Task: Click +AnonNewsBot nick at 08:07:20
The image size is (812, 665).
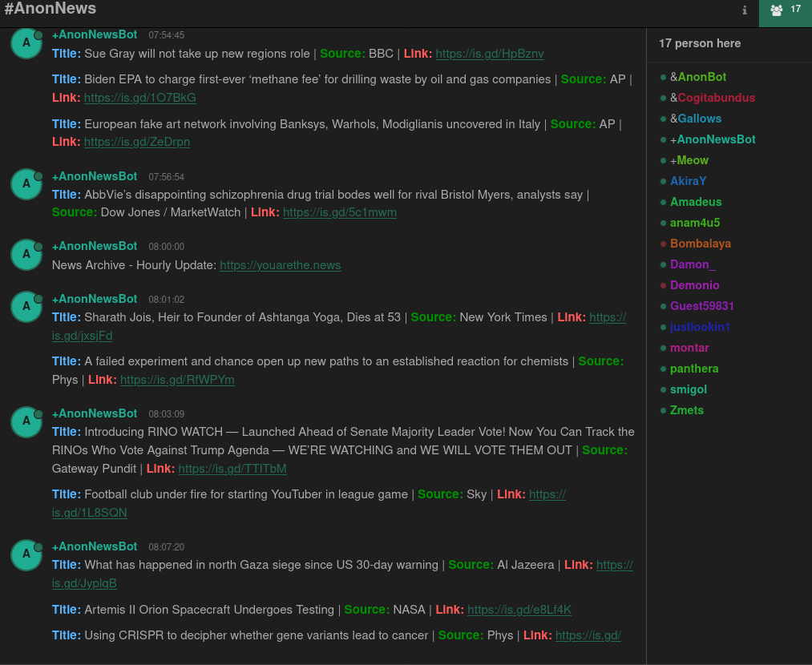Action: pos(95,547)
